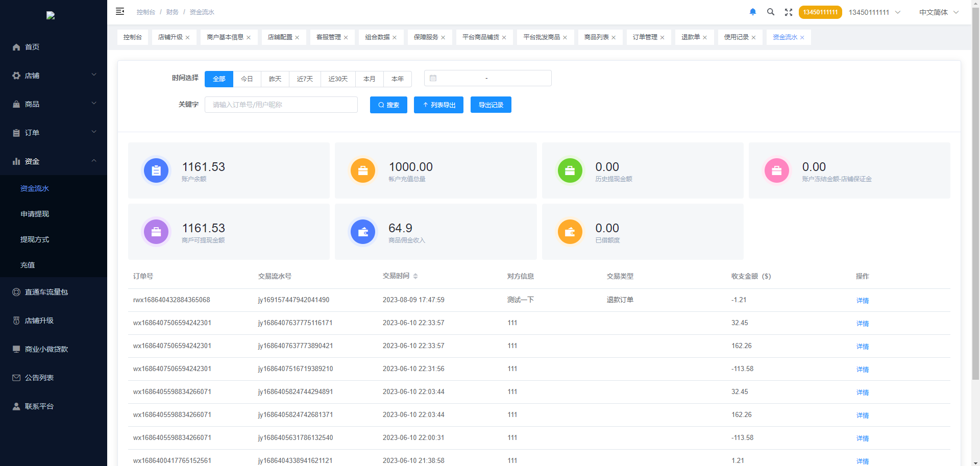Image resolution: width=980 pixels, height=466 pixels.
Task: Open 申请提现 in the sidebar
Action: click(35, 214)
